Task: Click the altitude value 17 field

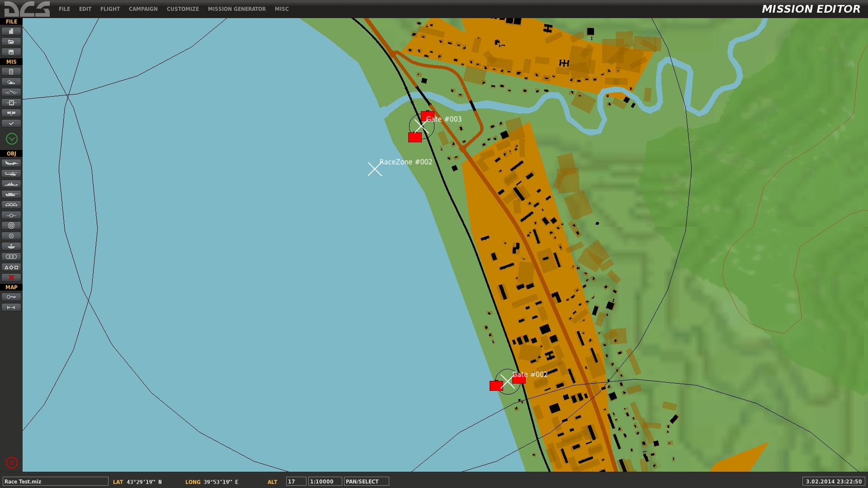Action: 296,482
